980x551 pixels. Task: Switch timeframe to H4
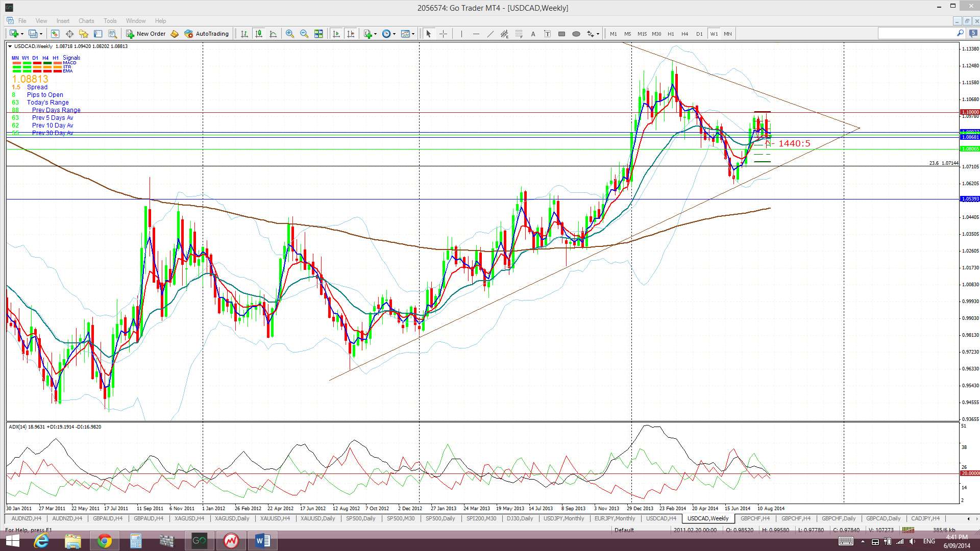[x=685, y=34]
